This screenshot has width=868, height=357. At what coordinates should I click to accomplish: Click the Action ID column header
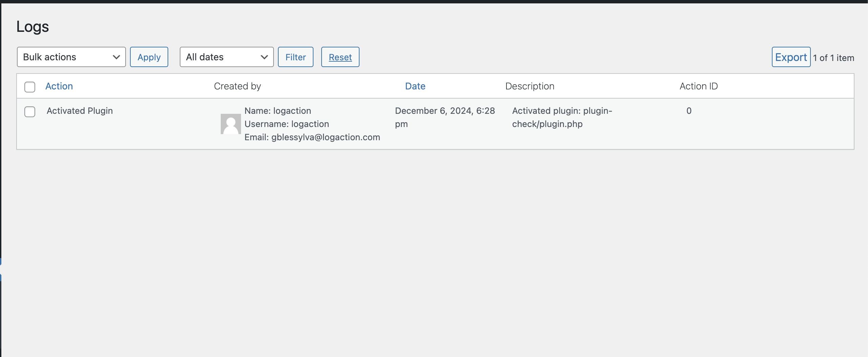click(x=698, y=86)
